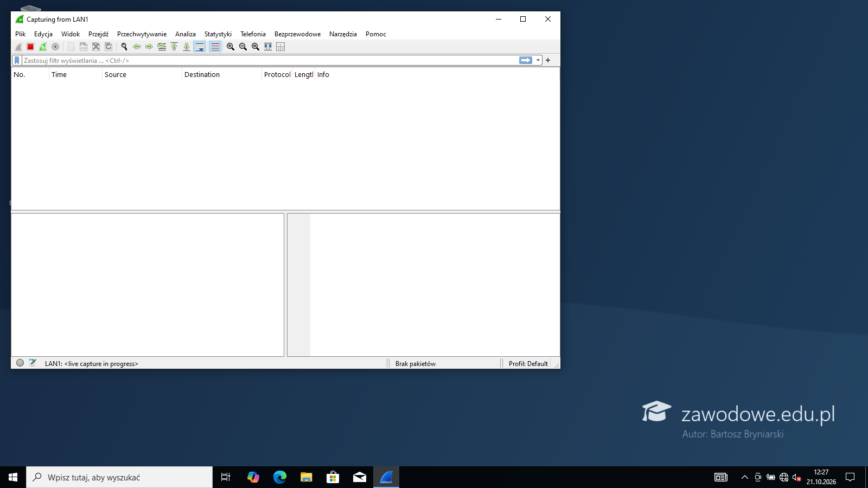Restart the current capture
The width and height of the screenshot is (868, 488).
(43, 47)
